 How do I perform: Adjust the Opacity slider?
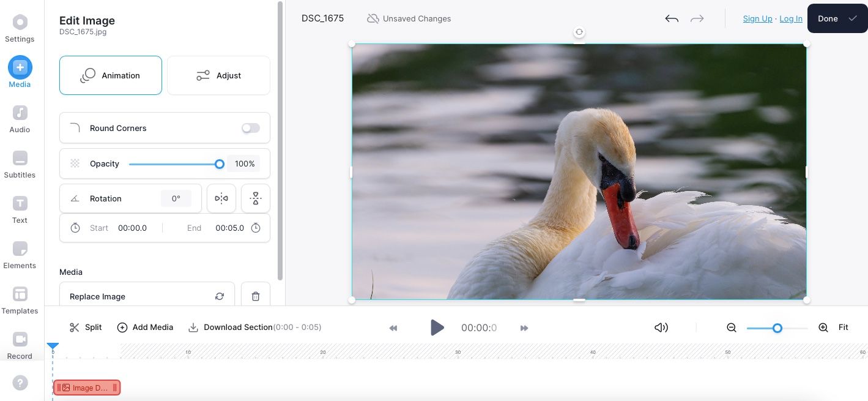click(219, 163)
